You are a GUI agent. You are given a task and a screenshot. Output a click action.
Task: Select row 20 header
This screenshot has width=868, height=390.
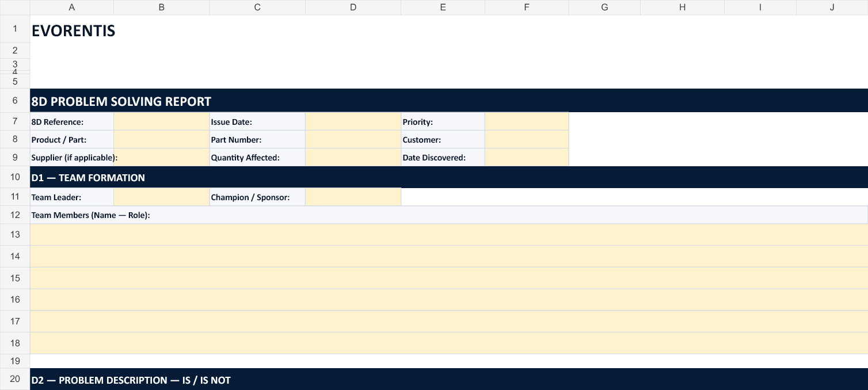[15, 380]
